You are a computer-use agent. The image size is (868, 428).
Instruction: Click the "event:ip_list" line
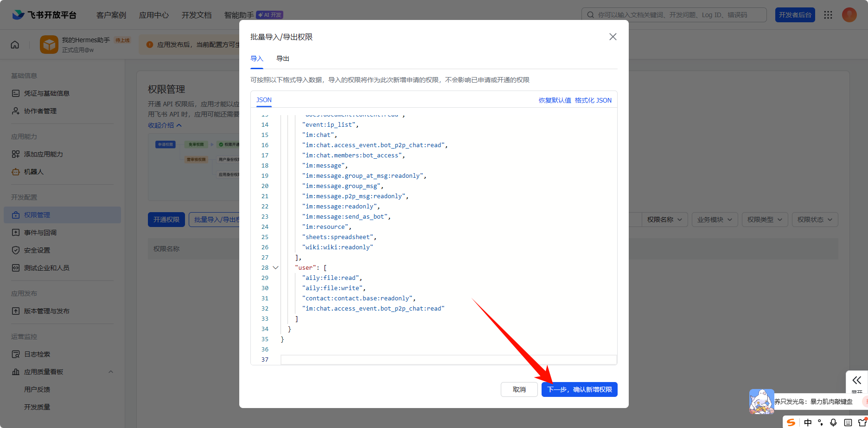[331, 124]
